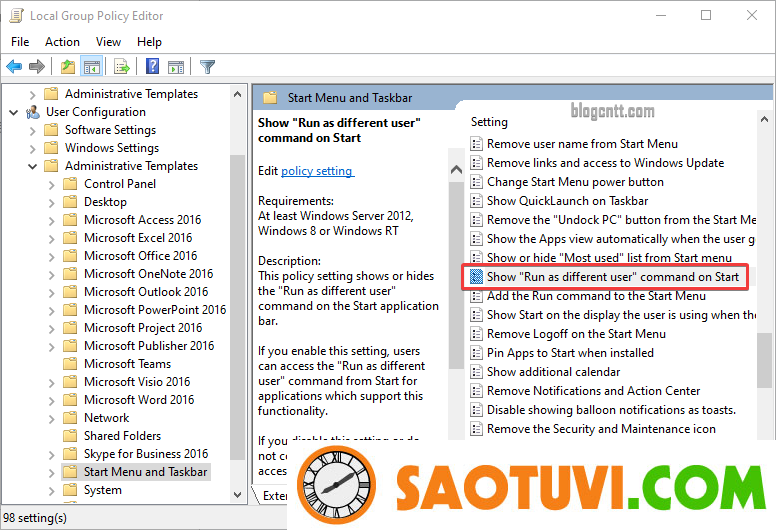
Task: Click the Export List toolbar icon
Action: pos(121,66)
